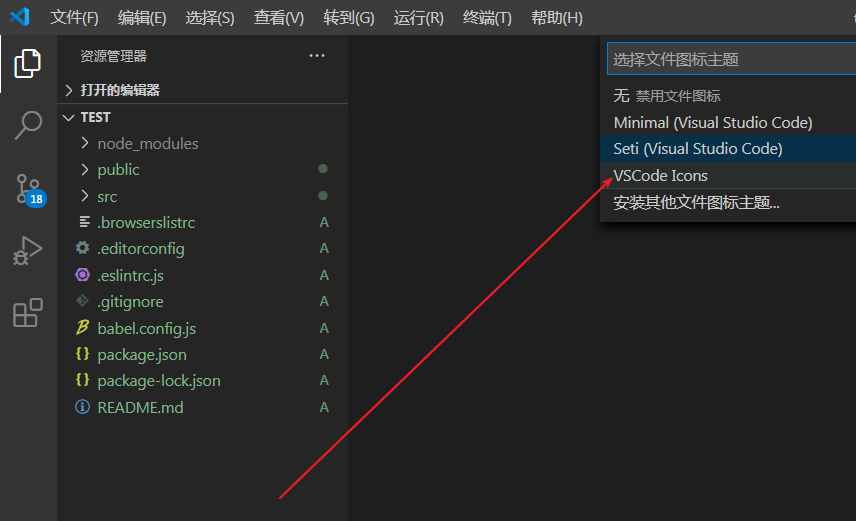Select the public folder name
This screenshot has width=856, height=521.
[x=118, y=170]
